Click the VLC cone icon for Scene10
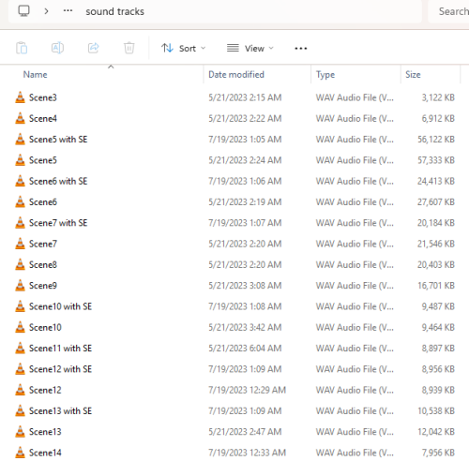This screenshot has height=476, width=469. pos(20,327)
